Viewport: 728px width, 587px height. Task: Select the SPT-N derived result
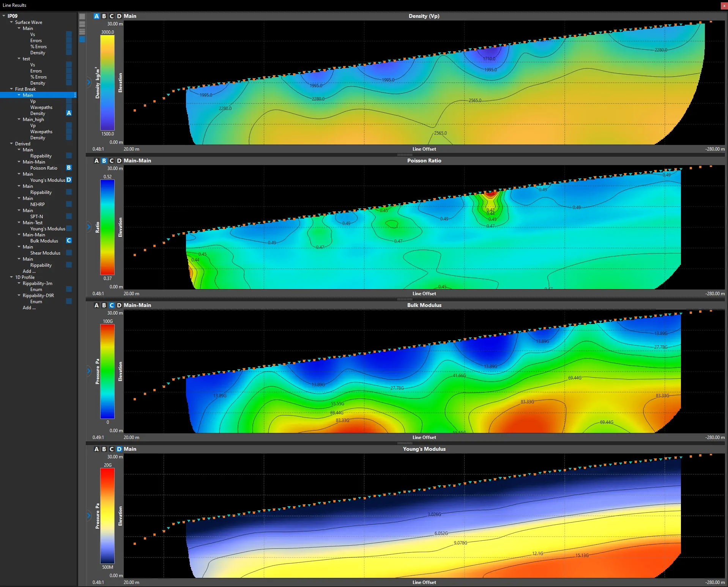tap(36, 216)
